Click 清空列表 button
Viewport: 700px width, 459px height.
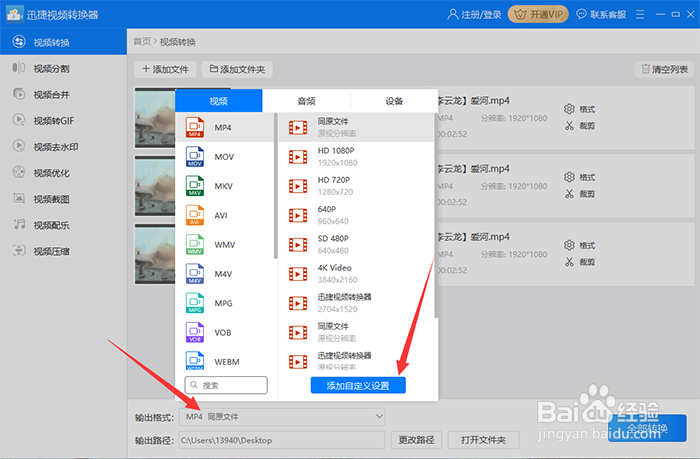click(x=664, y=69)
